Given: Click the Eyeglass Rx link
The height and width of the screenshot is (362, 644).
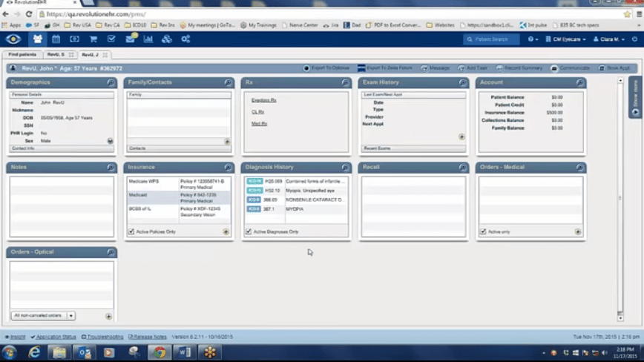Looking at the screenshot, I should 263,100.
